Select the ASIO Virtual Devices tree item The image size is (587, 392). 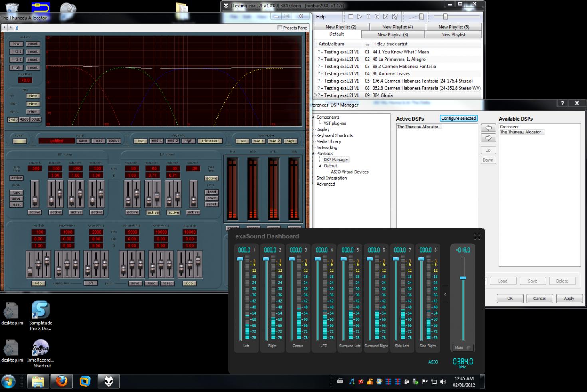pyautogui.click(x=349, y=172)
